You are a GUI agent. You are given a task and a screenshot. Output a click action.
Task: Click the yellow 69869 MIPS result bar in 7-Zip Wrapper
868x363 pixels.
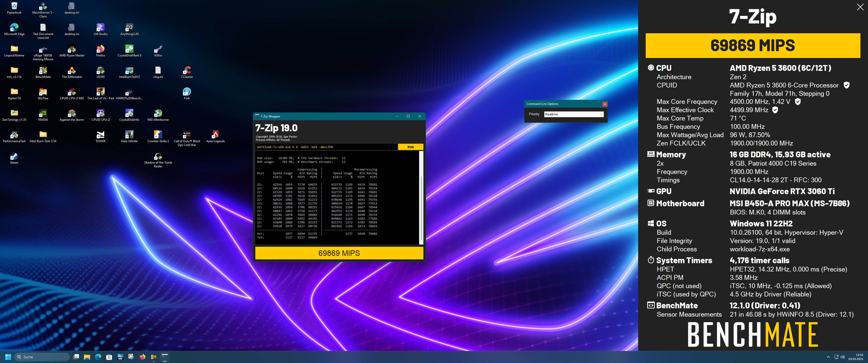tap(339, 253)
